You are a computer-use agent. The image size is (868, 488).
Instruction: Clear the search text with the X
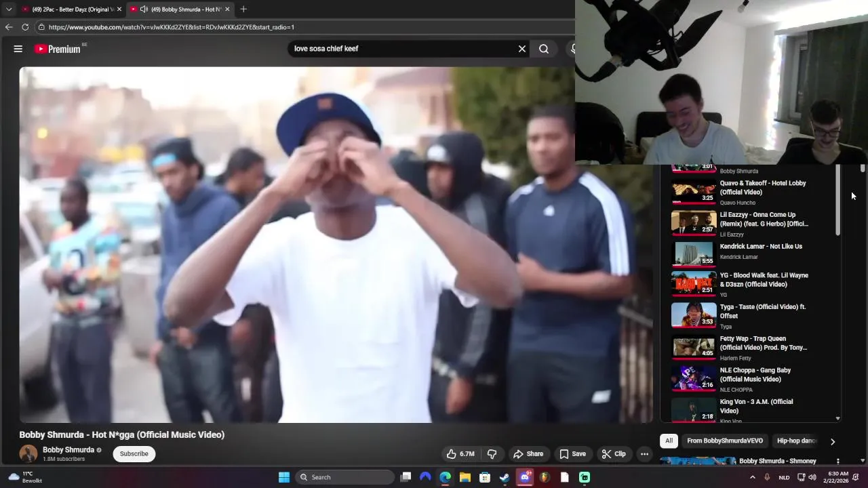(x=522, y=49)
